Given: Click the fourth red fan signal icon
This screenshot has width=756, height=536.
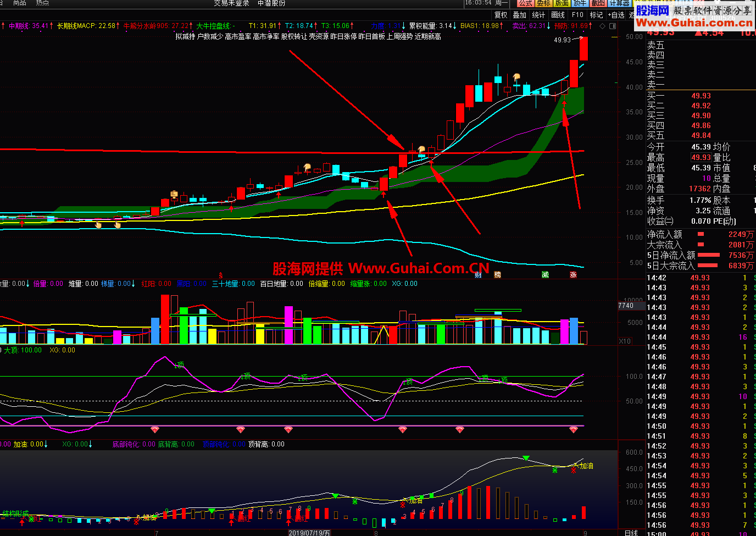Looking at the screenshot, I should click(403, 429).
